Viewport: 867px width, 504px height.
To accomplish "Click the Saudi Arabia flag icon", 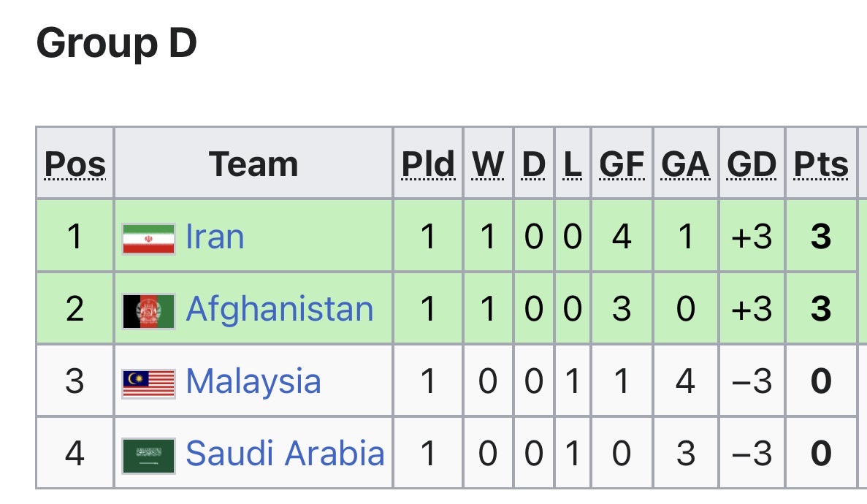I will [148, 454].
